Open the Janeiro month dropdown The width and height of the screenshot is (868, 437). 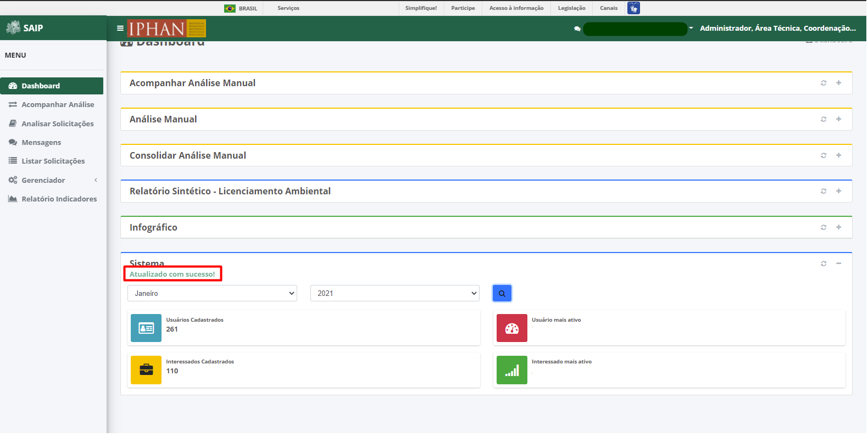pyautogui.click(x=213, y=294)
